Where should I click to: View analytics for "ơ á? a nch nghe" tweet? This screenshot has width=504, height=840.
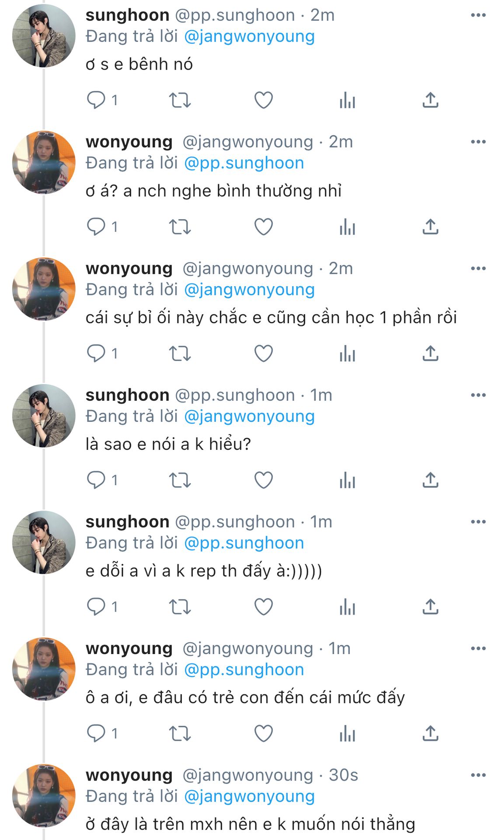[347, 227]
